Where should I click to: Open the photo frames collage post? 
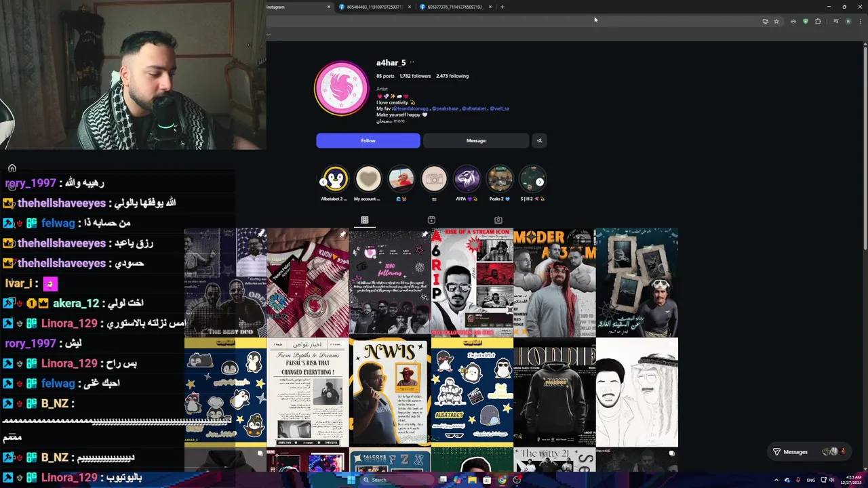[637, 283]
